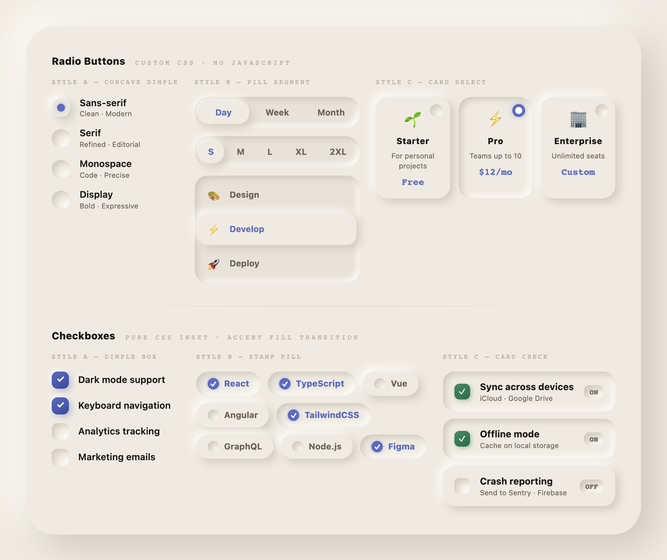Click 'Send to Sentry · Firebase' subtitle

pyautogui.click(x=523, y=493)
